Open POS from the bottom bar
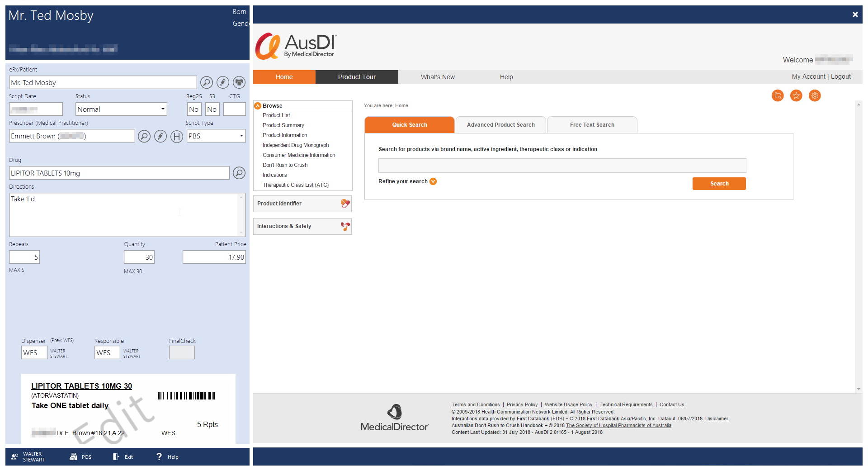This screenshot has height=466, width=868. point(80,457)
